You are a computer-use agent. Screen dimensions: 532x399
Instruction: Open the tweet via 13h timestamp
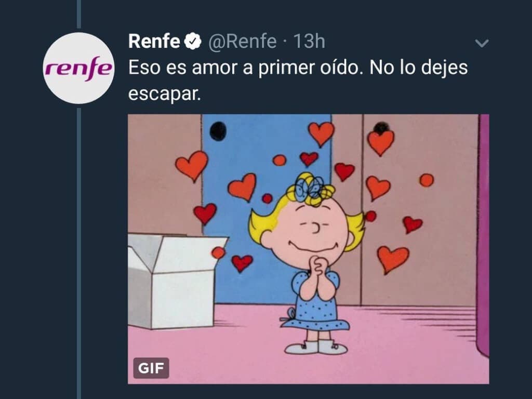coord(309,42)
